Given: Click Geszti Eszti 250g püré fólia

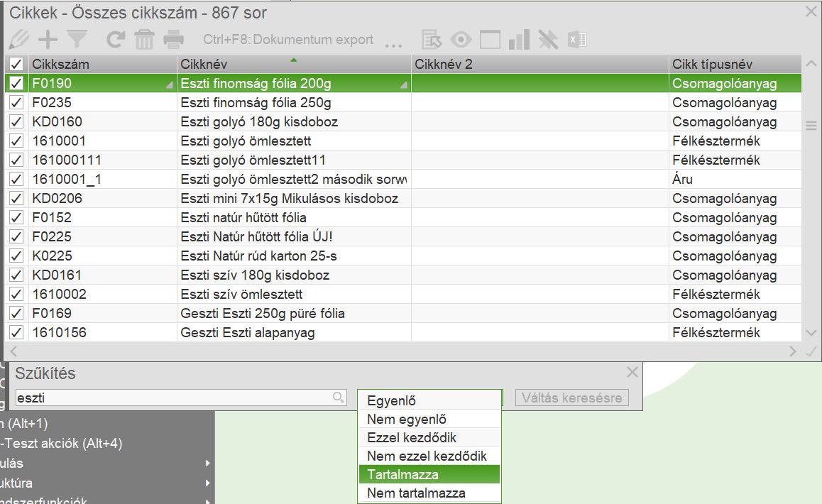Looking at the screenshot, I should [294, 314].
